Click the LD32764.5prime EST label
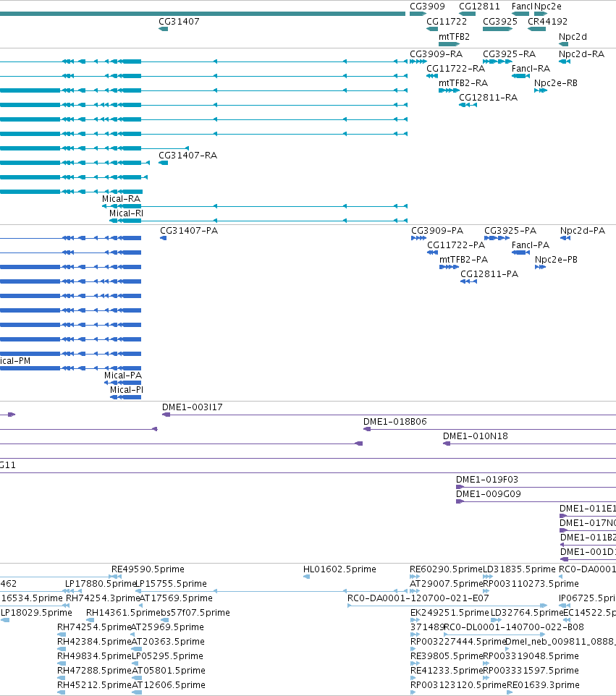The image size is (616, 696). 527,613
